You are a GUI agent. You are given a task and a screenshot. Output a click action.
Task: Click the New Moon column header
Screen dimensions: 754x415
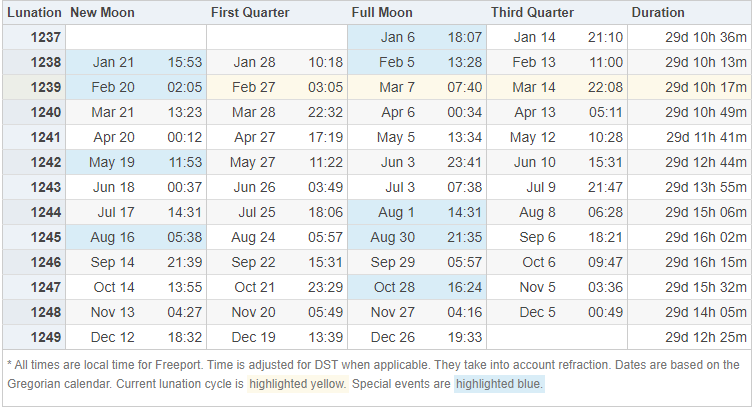click(101, 13)
